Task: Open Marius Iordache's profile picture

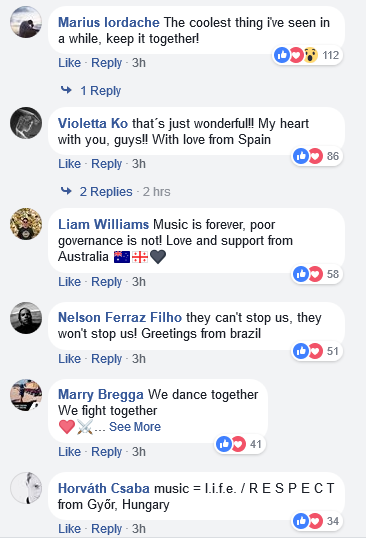Action: pos(26,22)
